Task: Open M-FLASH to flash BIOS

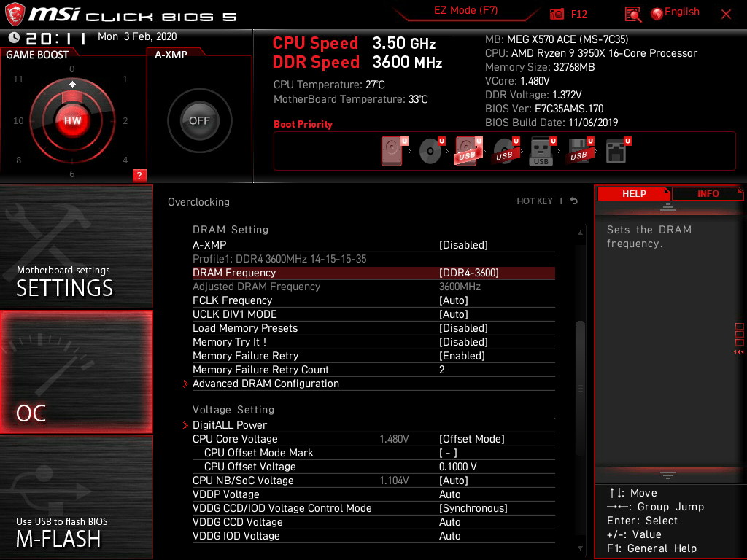Action: (x=76, y=497)
